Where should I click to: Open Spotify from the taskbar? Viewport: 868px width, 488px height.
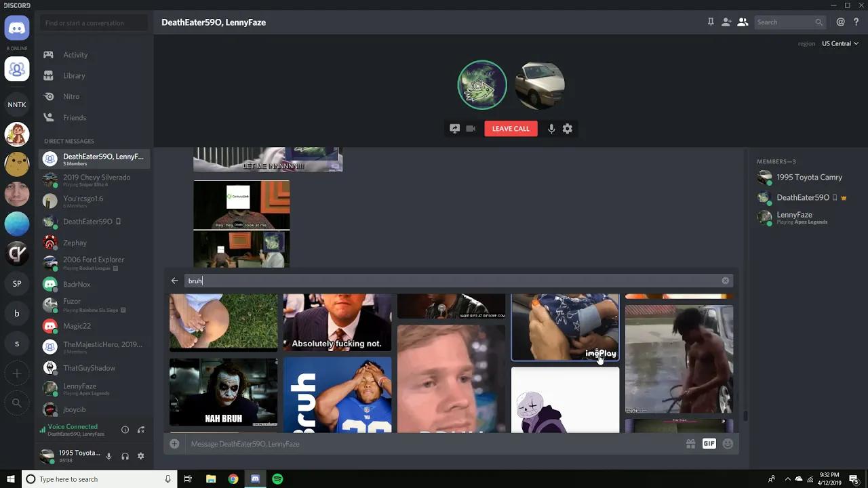pos(277,479)
